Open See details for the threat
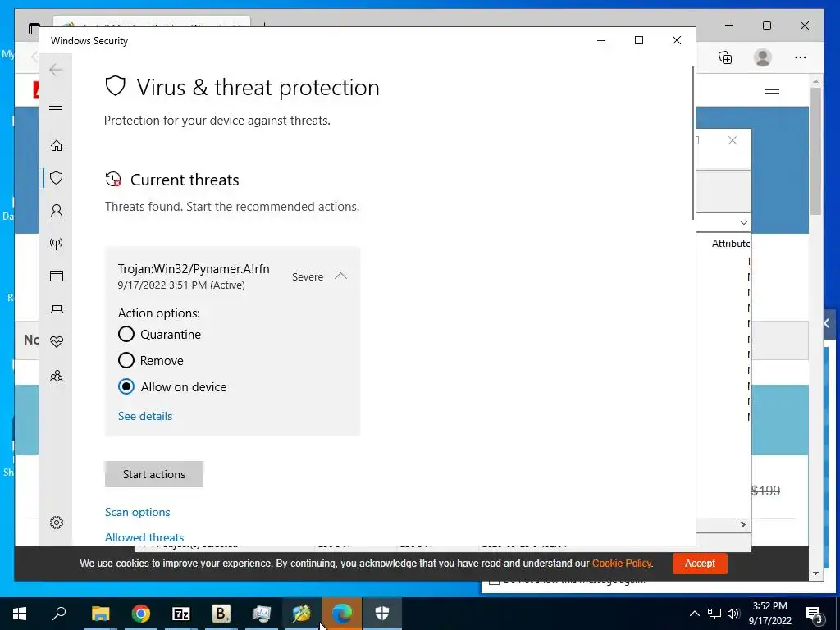Screen dimensions: 840x630 click(145, 416)
